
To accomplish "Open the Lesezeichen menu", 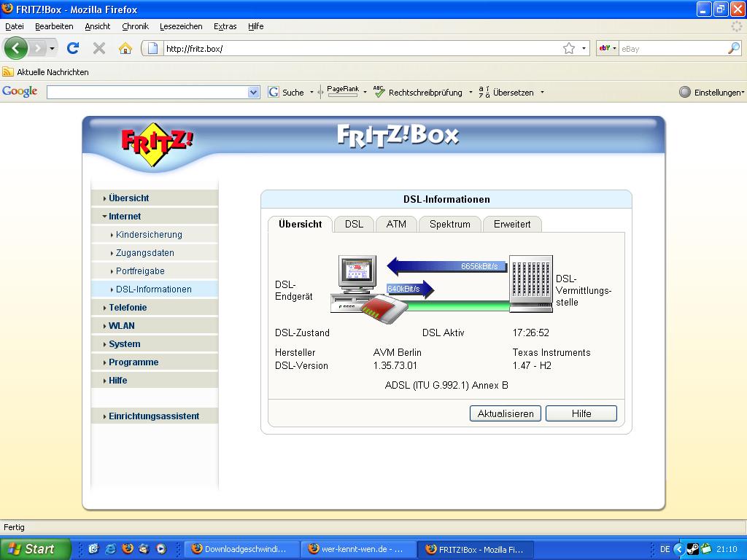I will pyautogui.click(x=181, y=26).
